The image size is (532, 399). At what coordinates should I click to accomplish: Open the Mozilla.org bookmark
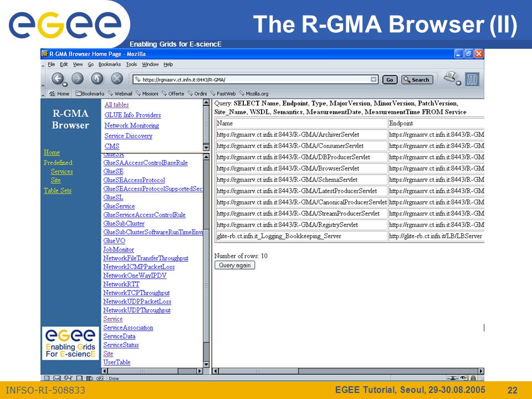tap(254, 94)
